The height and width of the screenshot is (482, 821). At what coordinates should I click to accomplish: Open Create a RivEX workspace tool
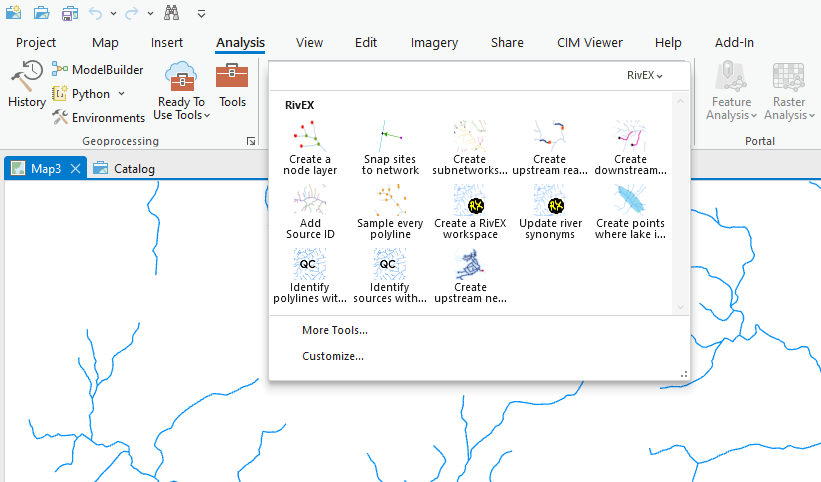[469, 211]
